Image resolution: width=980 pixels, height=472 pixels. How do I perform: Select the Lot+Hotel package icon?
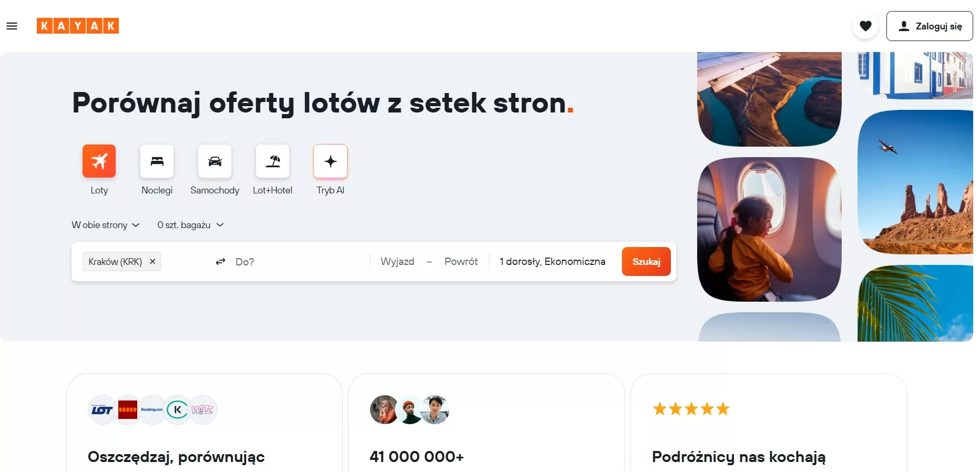click(x=272, y=161)
